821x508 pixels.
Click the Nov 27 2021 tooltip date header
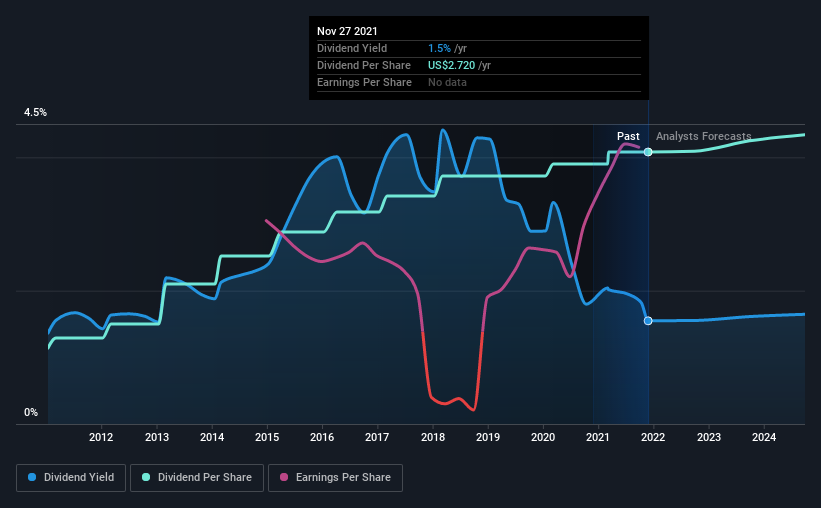(347, 31)
